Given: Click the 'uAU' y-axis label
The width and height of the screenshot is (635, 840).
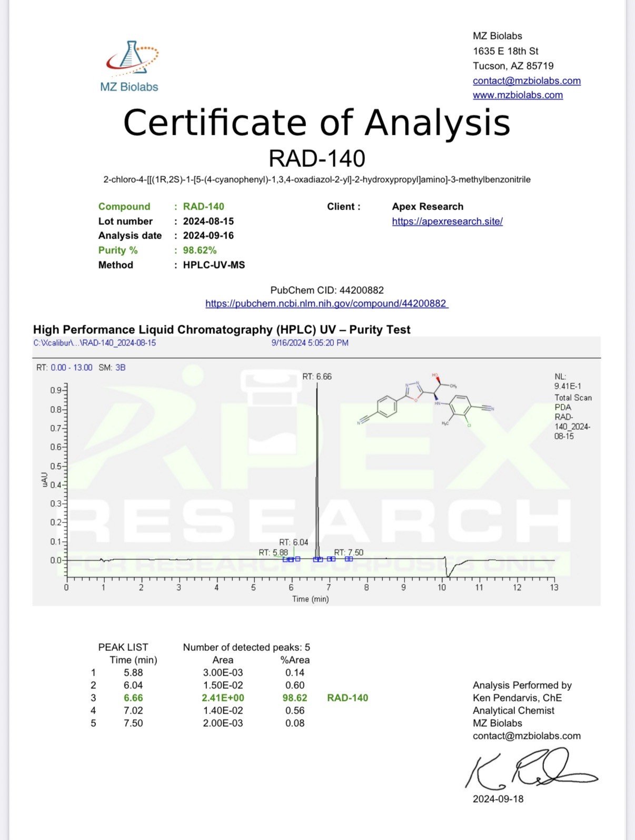Looking at the screenshot, I should (44, 479).
